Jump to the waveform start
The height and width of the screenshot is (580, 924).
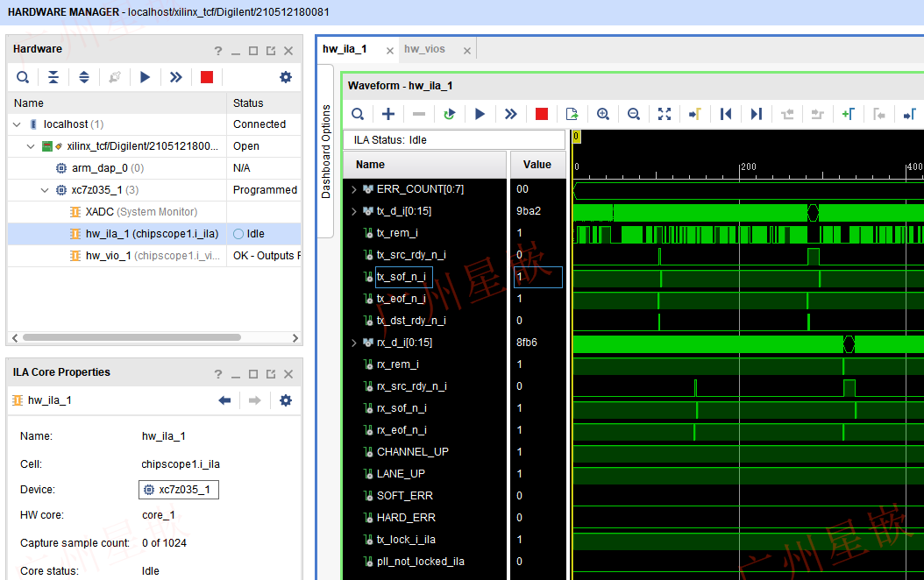[x=725, y=114]
